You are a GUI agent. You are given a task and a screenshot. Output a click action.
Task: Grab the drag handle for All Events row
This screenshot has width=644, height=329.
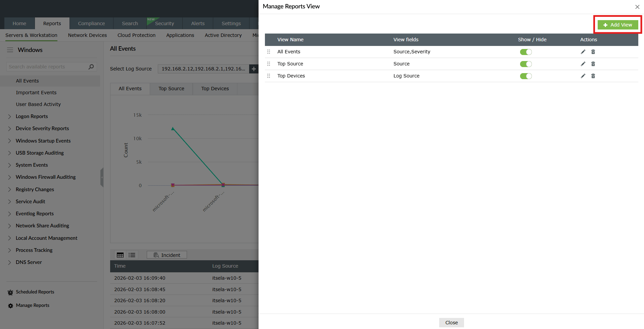(269, 52)
